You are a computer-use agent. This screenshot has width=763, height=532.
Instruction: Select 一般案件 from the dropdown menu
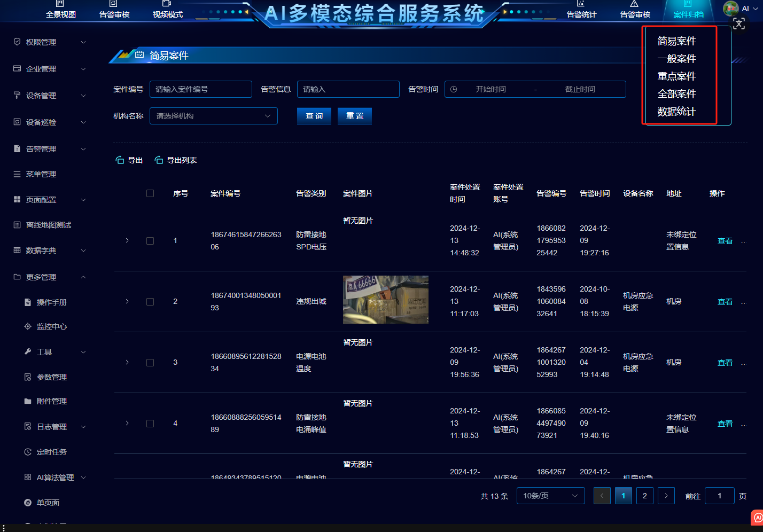pos(676,59)
